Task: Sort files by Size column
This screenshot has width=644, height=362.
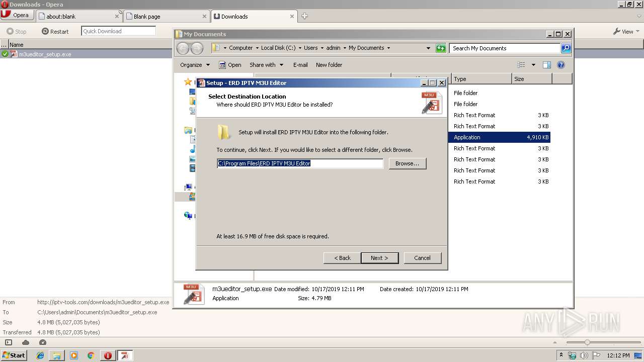Action: coord(532,79)
